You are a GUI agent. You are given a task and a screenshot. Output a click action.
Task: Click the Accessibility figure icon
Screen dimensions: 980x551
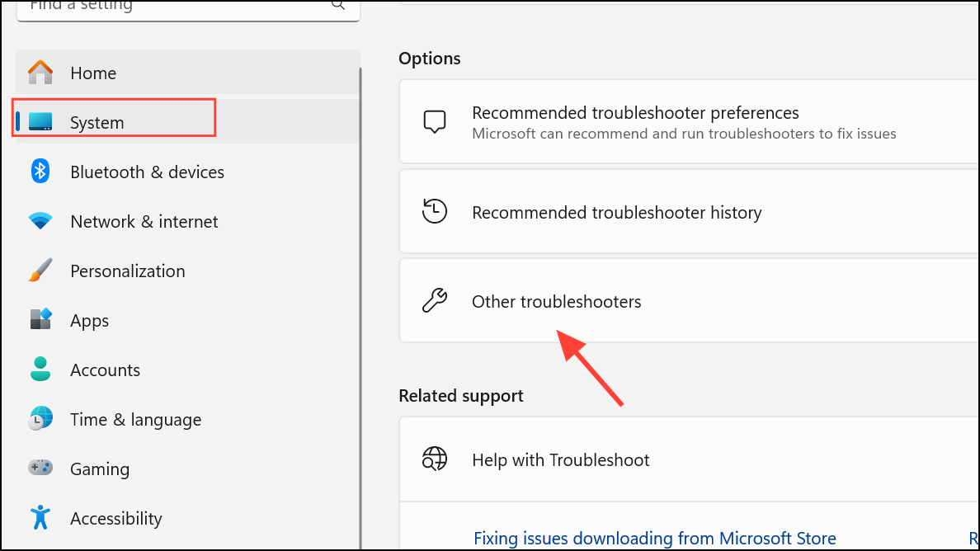click(x=40, y=518)
